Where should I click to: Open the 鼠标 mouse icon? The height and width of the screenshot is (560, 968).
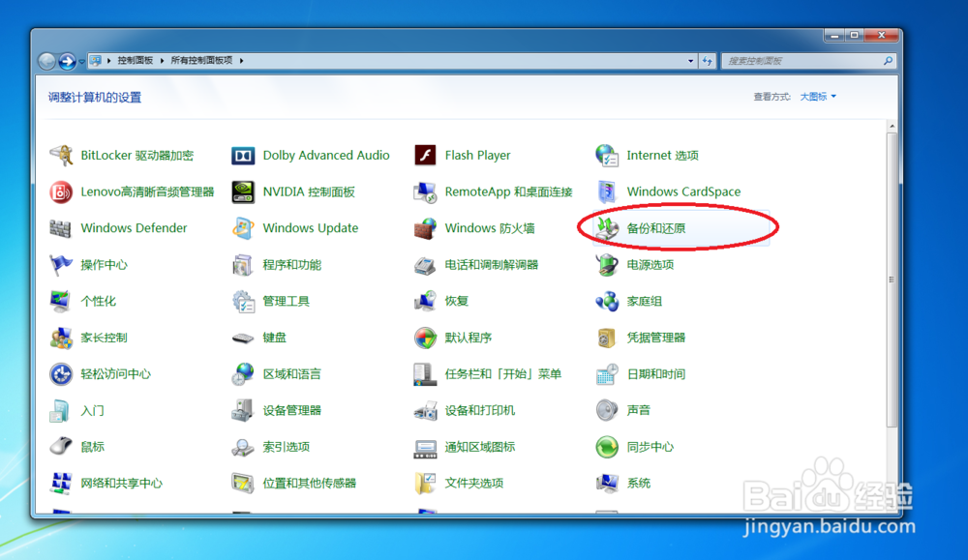click(61, 447)
